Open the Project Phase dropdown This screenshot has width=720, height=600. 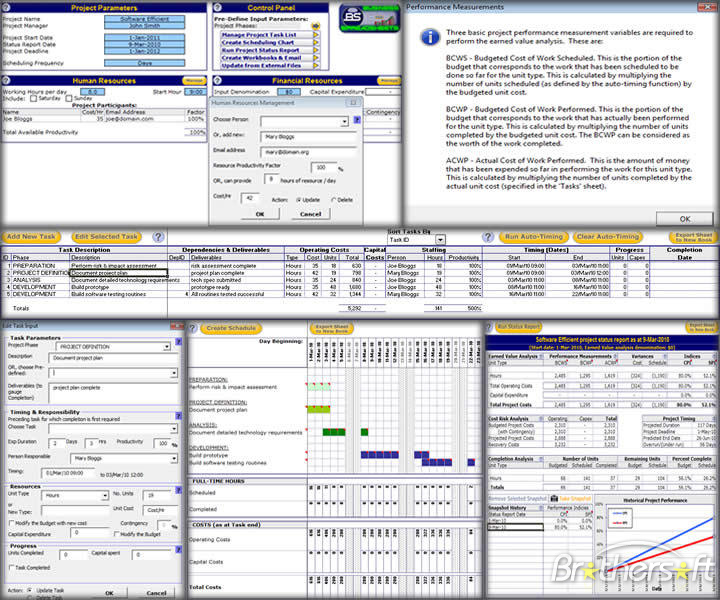[x=167, y=347]
